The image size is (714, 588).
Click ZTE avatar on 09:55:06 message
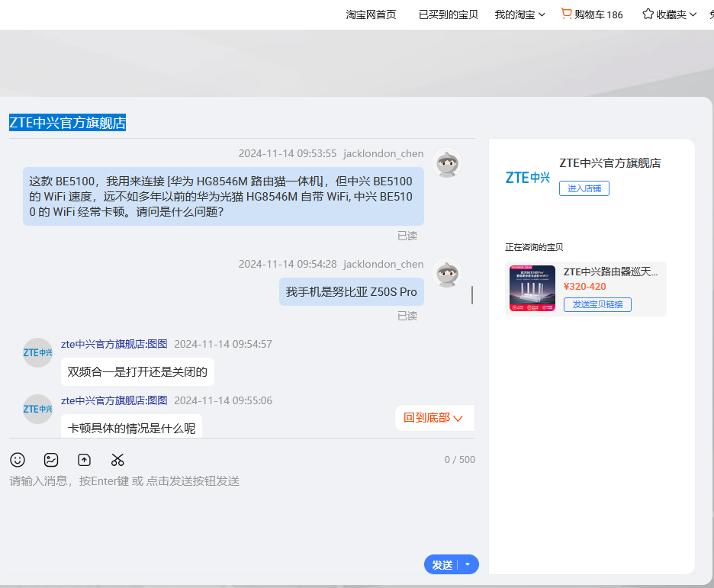click(38, 409)
